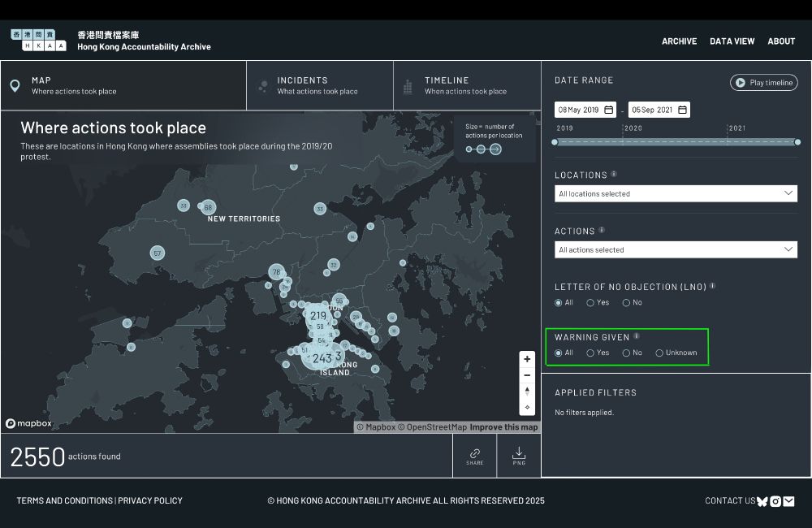Expand the 'All actions selected' dropdown

676,249
